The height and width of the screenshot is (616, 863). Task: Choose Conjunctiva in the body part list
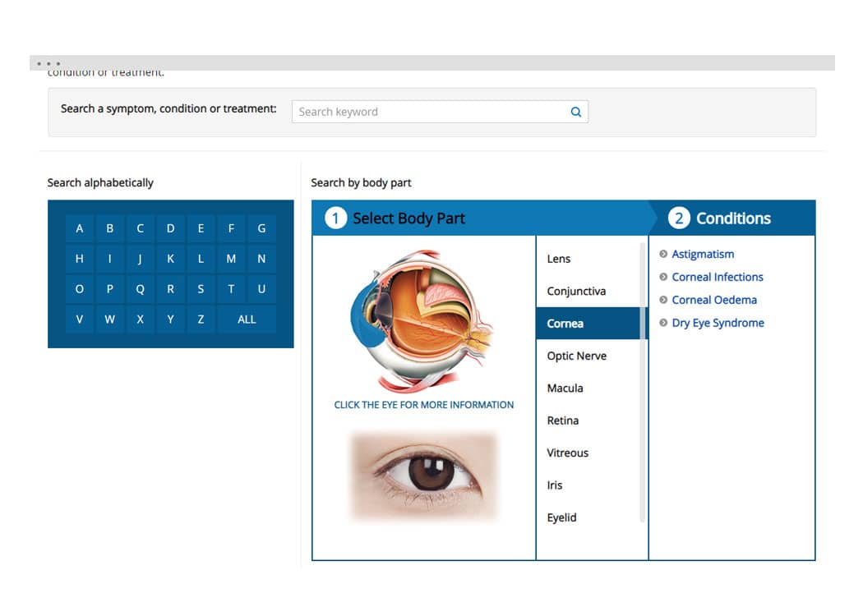pos(576,292)
